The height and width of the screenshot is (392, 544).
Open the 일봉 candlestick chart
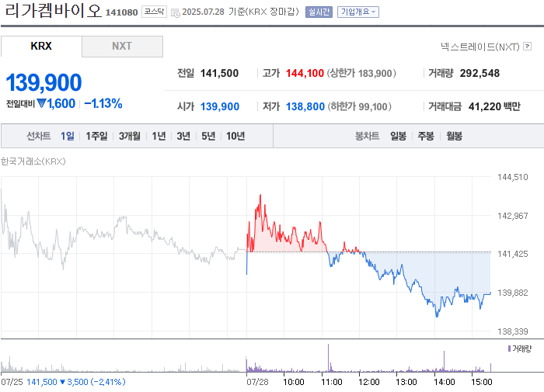click(398, 136)
